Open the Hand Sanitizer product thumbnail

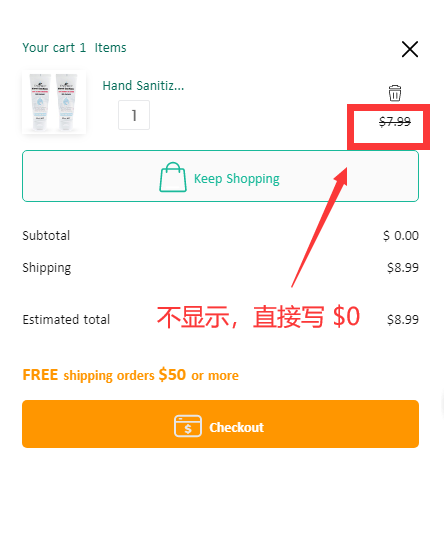pos(54,102)
